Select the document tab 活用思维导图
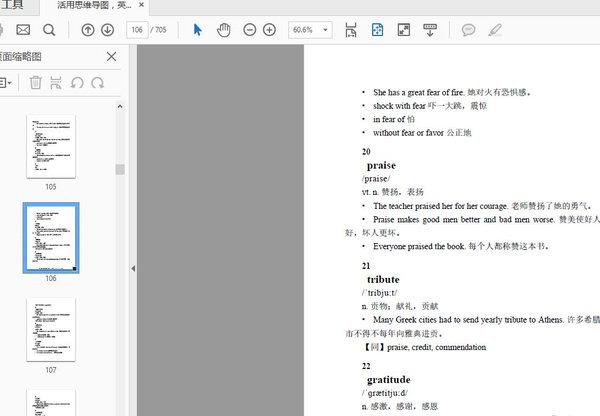 pyautogui.click(x=94, y=5)
